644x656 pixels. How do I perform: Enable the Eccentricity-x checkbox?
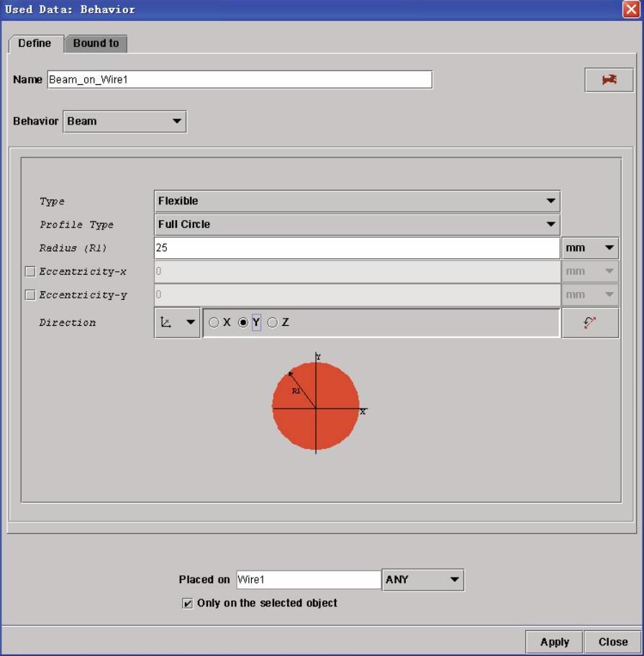pos(30,272)
